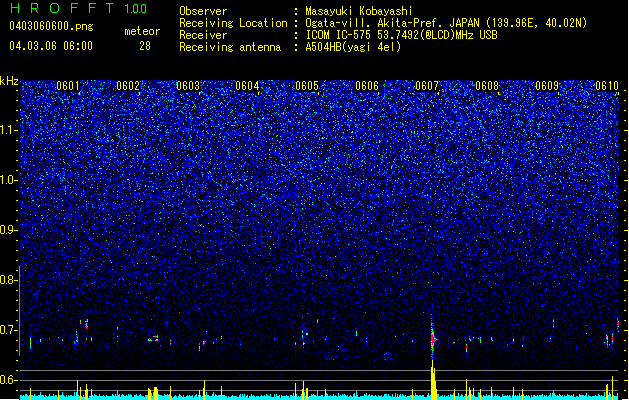Click the kHz axis unit label
Viewport: 629px width, 400px height.
pos(9,81)
